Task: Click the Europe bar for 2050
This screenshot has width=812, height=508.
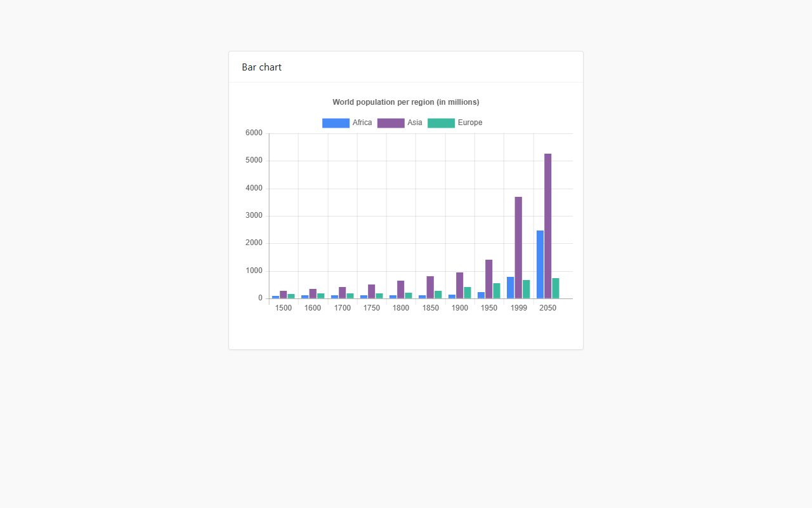Action: pyautogui.click(x=554, y=289)
